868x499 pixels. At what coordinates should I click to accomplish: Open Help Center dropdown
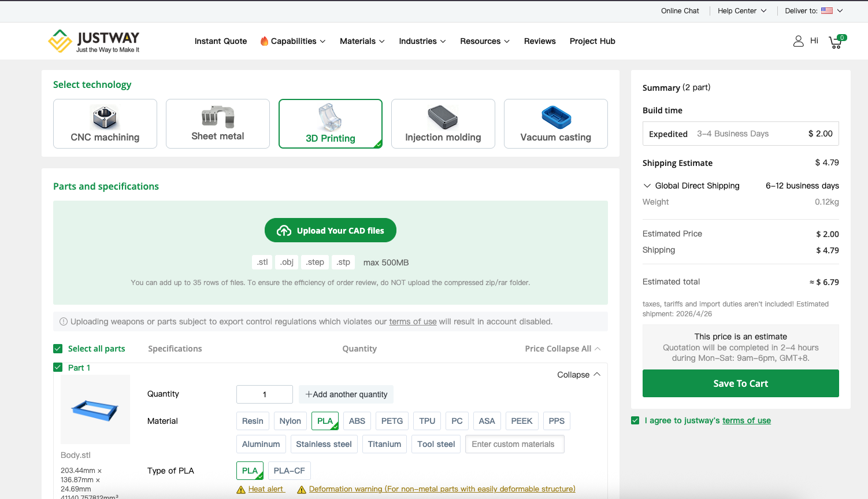(742, 10)
